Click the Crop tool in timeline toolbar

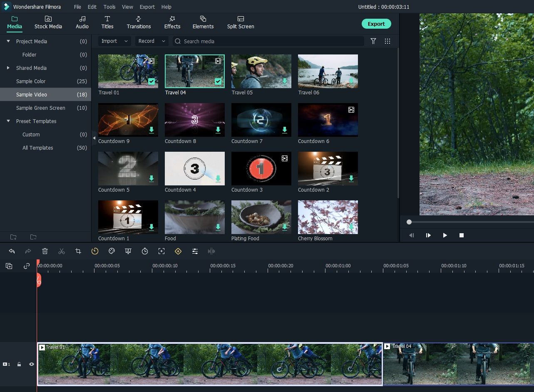pos(78,251)
